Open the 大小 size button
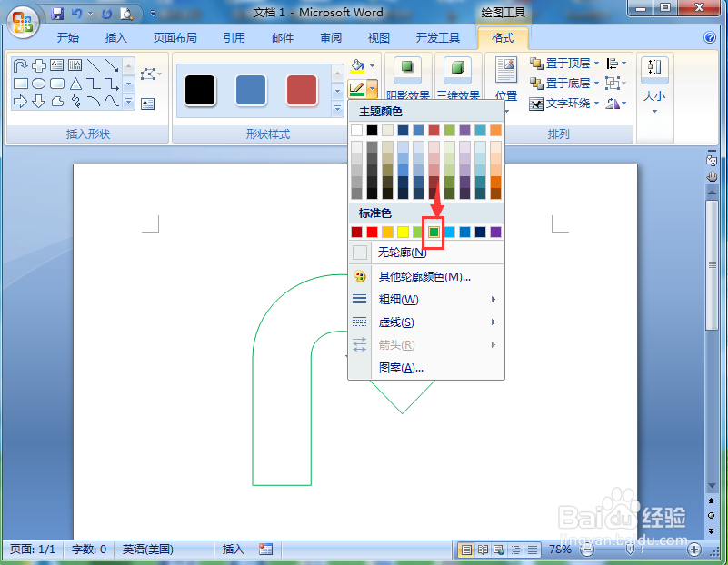The image size is (728, 565). [x=654, y=84]
